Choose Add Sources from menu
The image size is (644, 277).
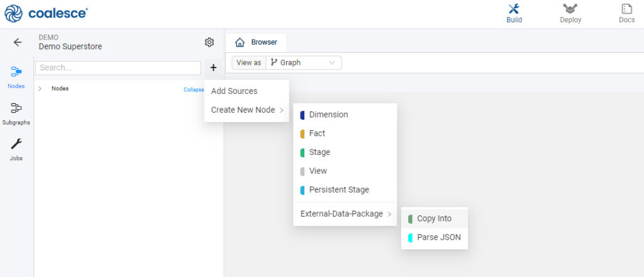coord(234,91)
